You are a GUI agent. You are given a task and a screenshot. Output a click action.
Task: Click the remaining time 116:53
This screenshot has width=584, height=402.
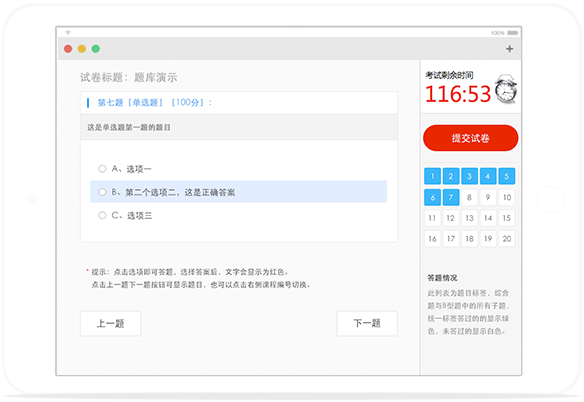pos(458,94)
